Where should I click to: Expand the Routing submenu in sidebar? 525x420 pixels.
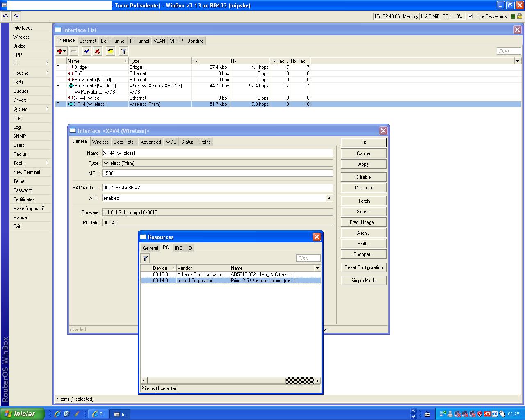point(47,73)
